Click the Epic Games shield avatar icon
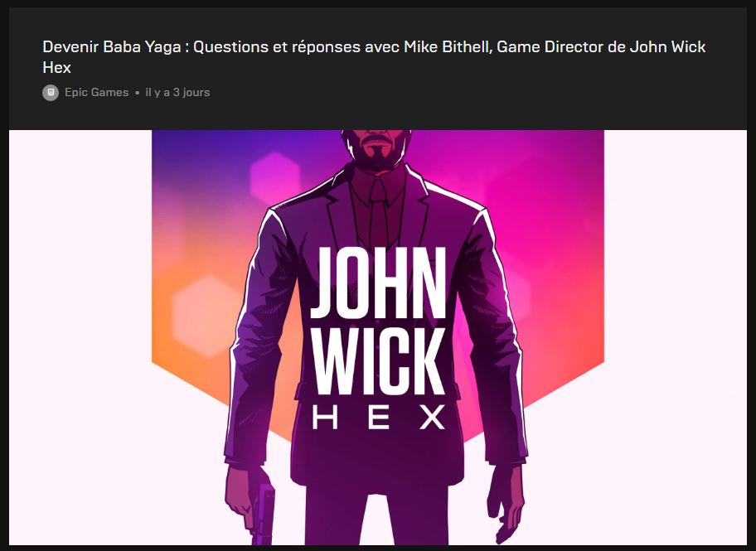756x551 pixels. pos(51,93)
